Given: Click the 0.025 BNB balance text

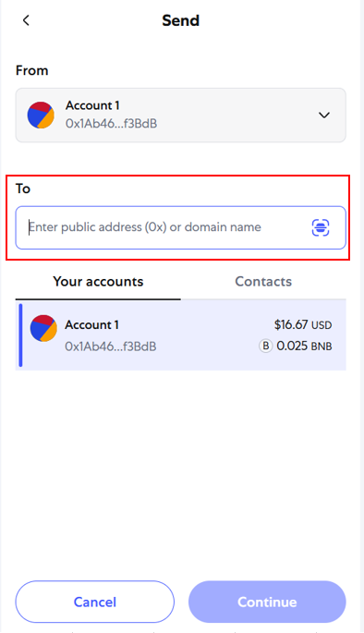Looking at the screenshot, I should click(304, 346).
